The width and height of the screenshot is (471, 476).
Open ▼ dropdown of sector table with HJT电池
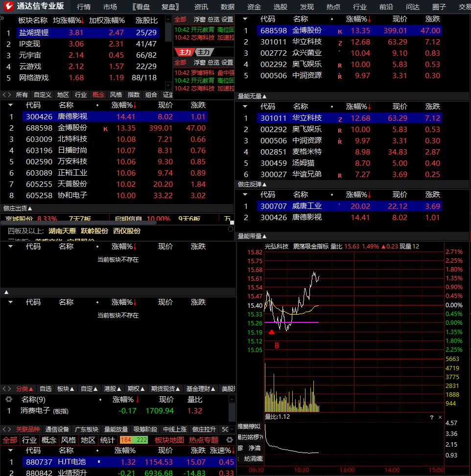(11, 451)
